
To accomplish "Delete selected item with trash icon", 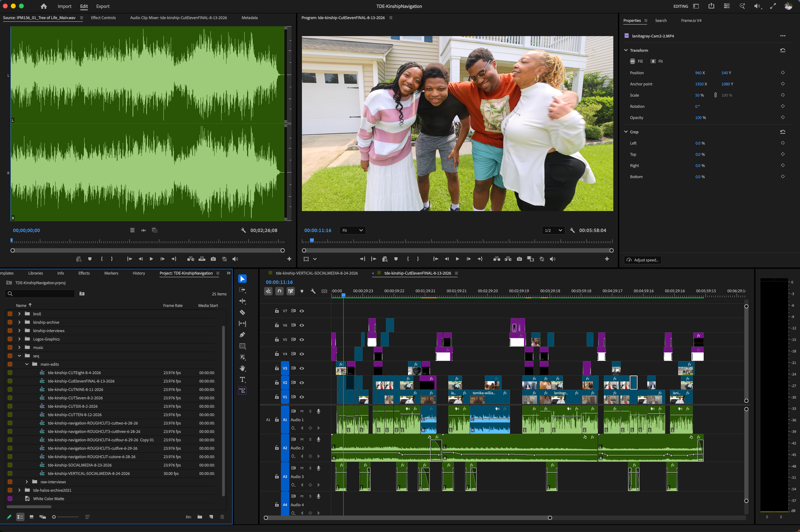I will 222,517.
